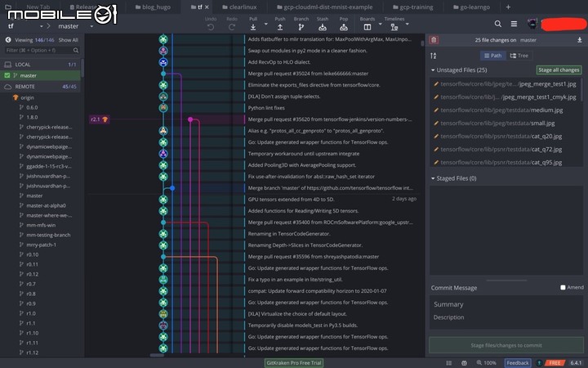
Task: Toggle the Amend checkbox
Action: click(x=563, y=287)
